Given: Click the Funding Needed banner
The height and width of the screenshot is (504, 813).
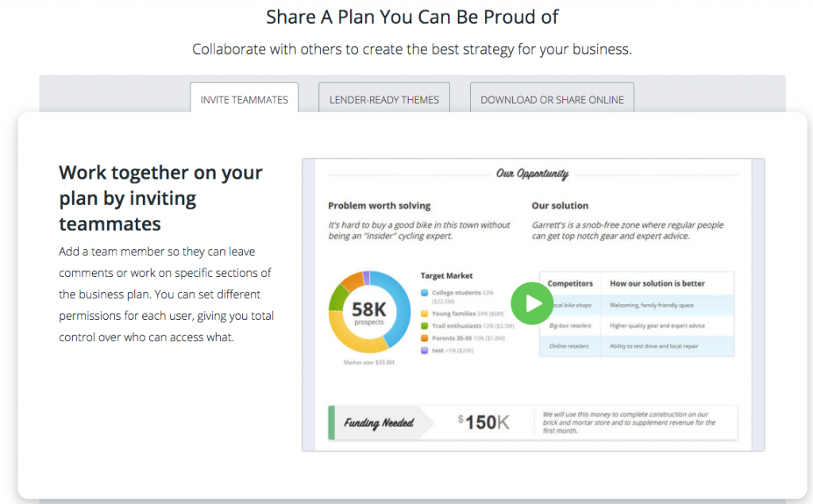Looking at the screenshot, I should [379, 422].
